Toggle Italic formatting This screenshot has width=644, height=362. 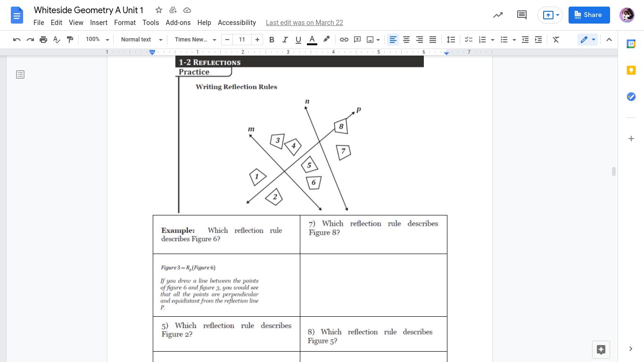(285, 40)
